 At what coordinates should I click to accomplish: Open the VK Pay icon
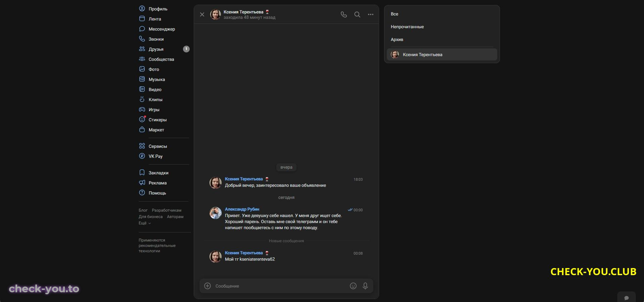(x=142, y=156)
